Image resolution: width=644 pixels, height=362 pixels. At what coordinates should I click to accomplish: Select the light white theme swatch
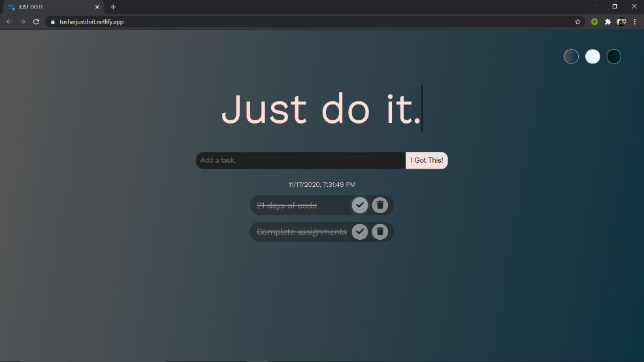tap(592, 56)
